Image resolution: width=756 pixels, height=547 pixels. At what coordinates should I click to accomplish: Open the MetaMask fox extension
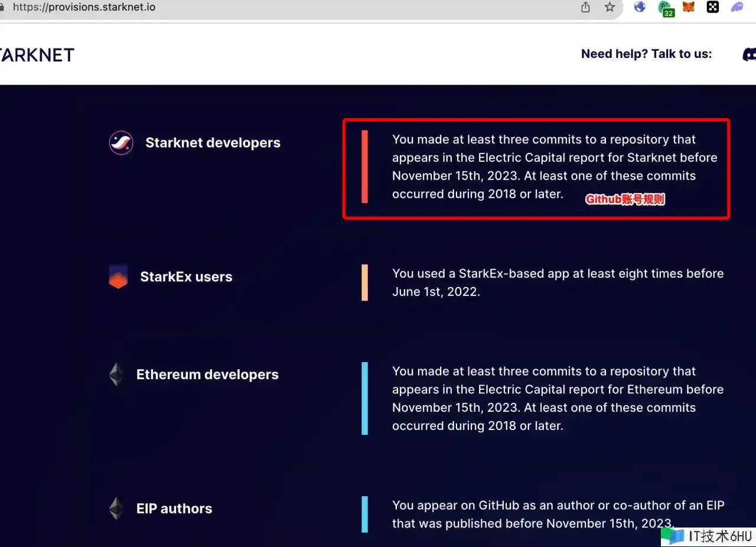(689, 7)
